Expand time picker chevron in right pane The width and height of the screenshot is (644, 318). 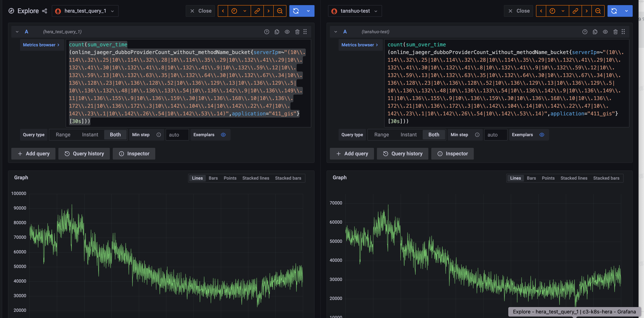click(x=563, y=11)
